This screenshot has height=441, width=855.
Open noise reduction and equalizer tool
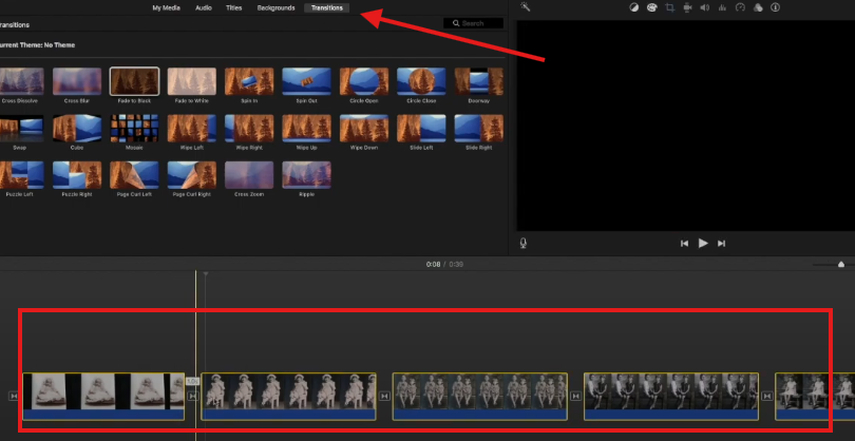point(722,8)
